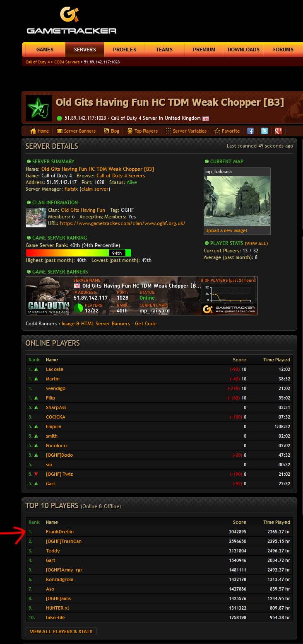This screenshot has width=303, height=644.
Task: Mark server as Favorite
Action: pyautogui.click(x=227, y=131)
